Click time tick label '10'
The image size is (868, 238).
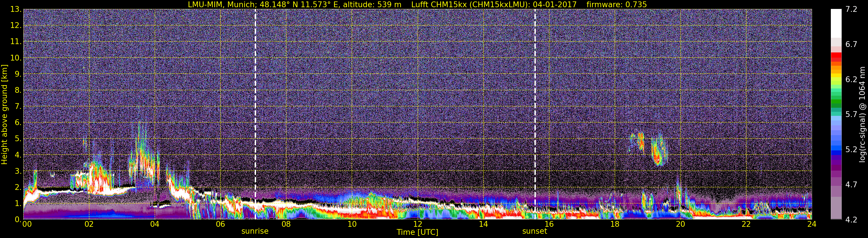[x=352, y=224]
